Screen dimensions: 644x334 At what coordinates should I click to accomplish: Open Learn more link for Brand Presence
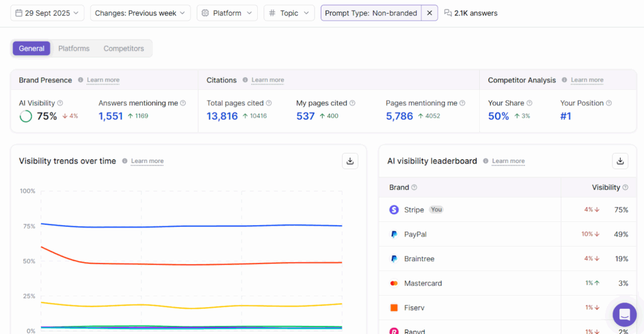point(103,80)
